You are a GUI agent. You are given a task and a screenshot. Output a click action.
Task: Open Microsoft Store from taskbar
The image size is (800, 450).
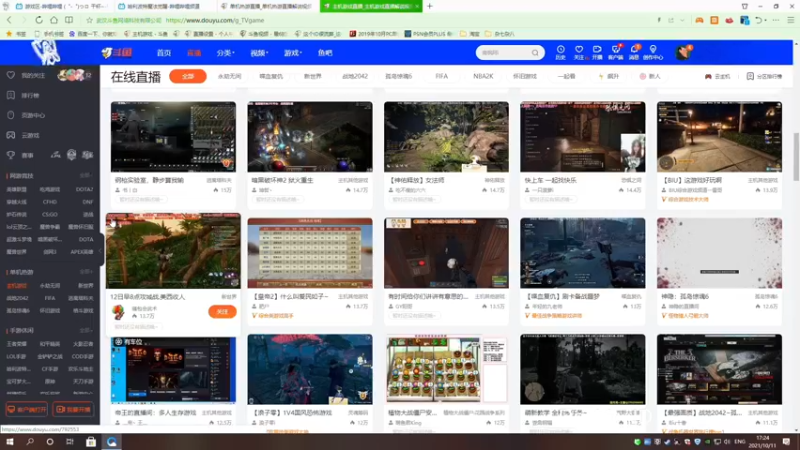91,441
